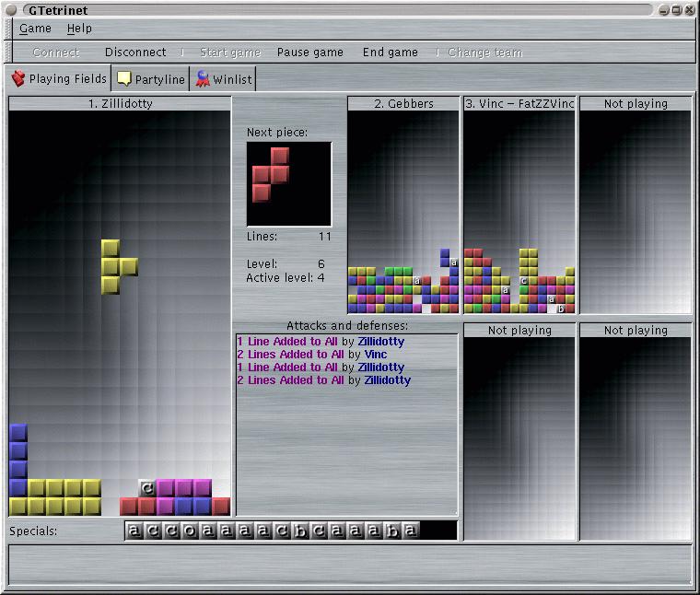Open the Help menu
This screenshot has width=700, height=595.
tap(79, 29)
